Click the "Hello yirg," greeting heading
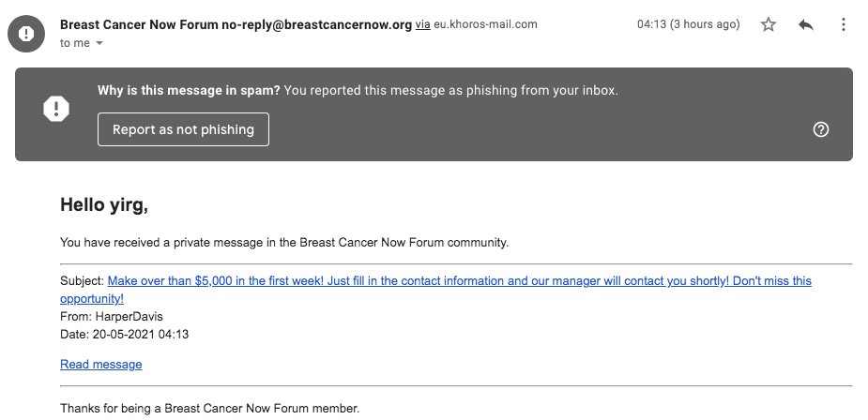 (x=104, y=204)
